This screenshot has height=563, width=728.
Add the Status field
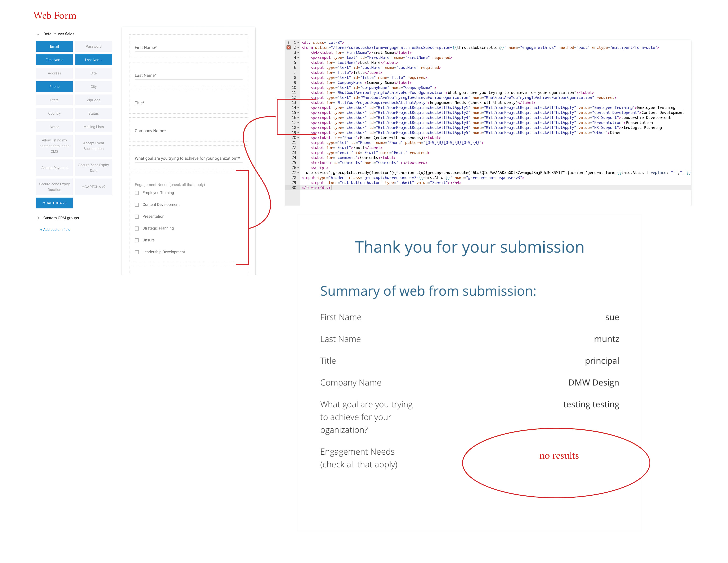(93, 113)
